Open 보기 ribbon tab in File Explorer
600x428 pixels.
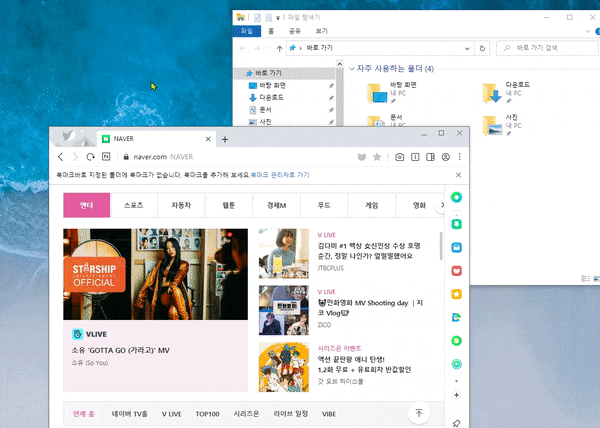321,31
